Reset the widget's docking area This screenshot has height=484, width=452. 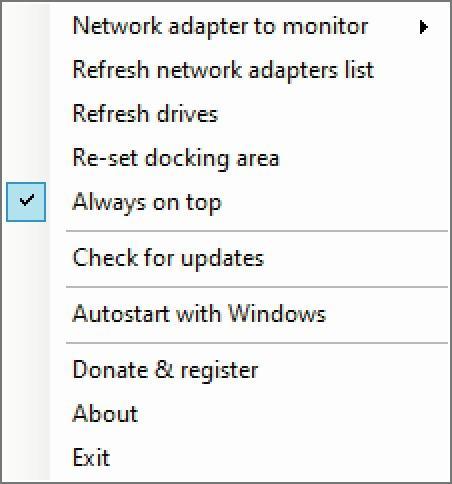(225, 158)
